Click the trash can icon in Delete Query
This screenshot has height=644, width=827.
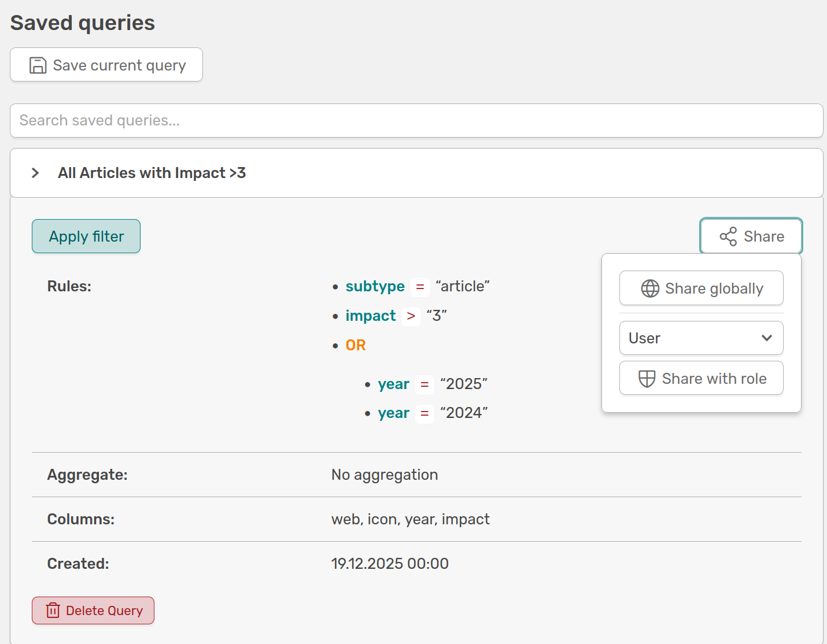pos(53,610)
